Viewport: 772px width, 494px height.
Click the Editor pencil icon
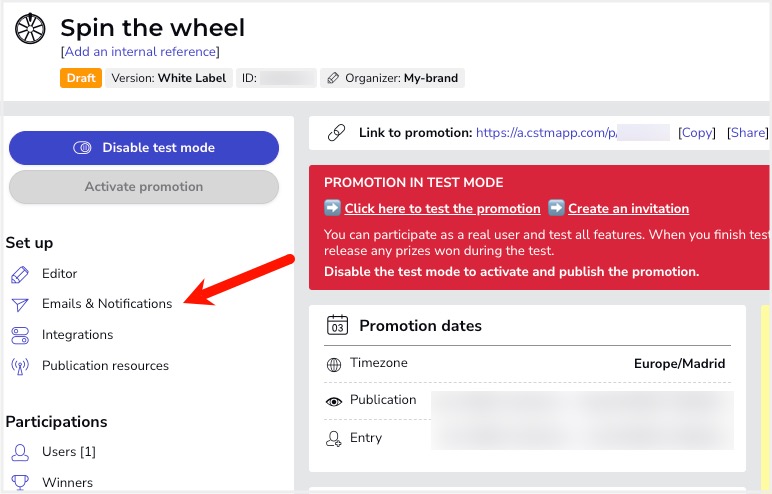pyautogui.click(x=20, y=274)
